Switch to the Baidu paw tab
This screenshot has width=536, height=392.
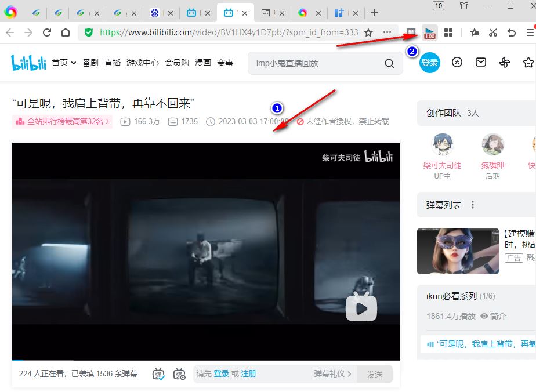(x=155, y=13)
